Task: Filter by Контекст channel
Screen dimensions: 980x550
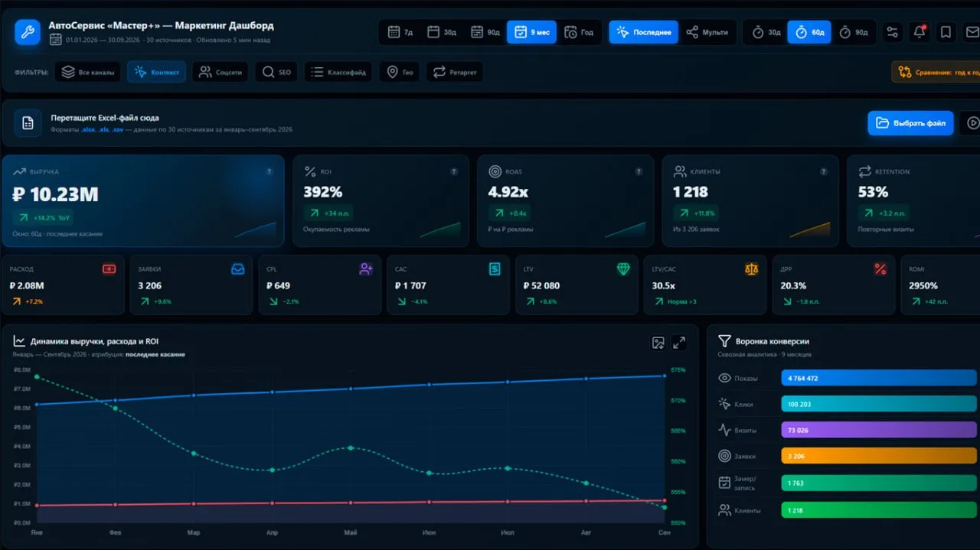Action: coord(156,73)
